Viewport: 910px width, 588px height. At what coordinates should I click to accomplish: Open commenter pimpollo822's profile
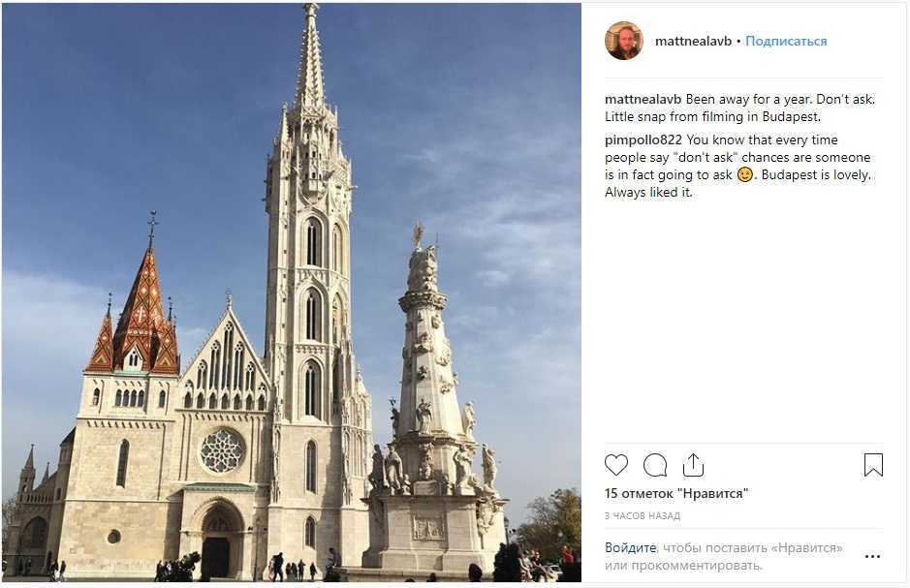pos(643,139)
